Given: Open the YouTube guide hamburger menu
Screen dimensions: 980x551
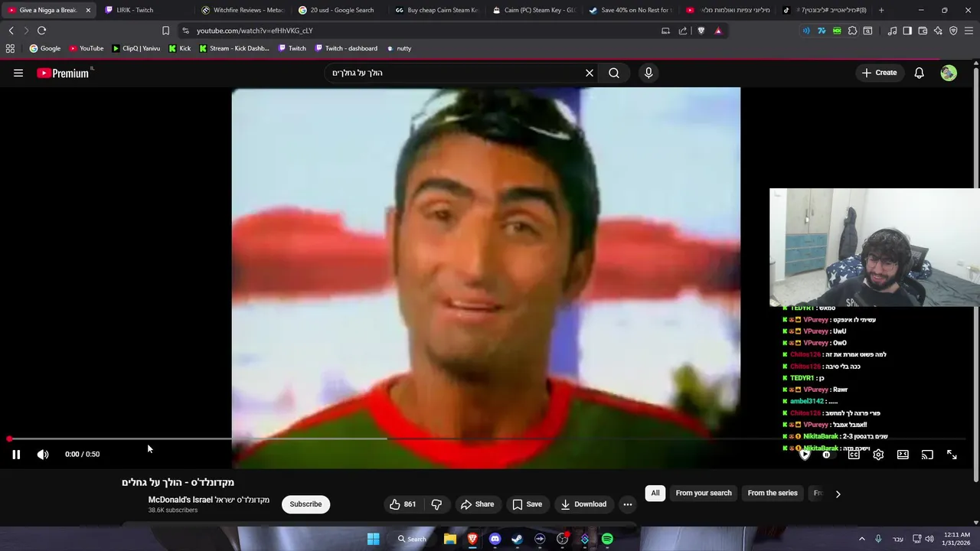Looking at the screenshot, I should (x=18, y=73).
